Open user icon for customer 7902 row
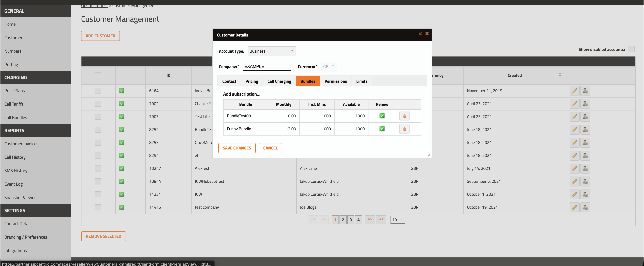This screenshot has width=644, height=266. pyautogui.click(x=585, y=104)
